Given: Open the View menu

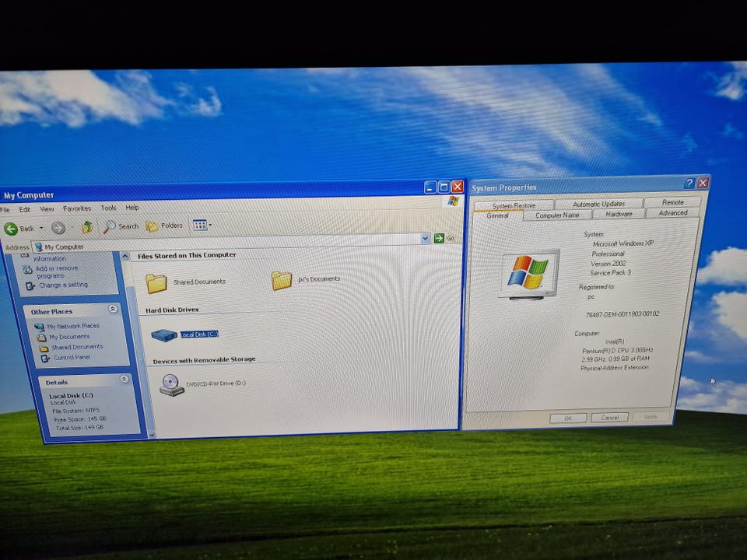Looking at the screenshot, I should [47, 209].
